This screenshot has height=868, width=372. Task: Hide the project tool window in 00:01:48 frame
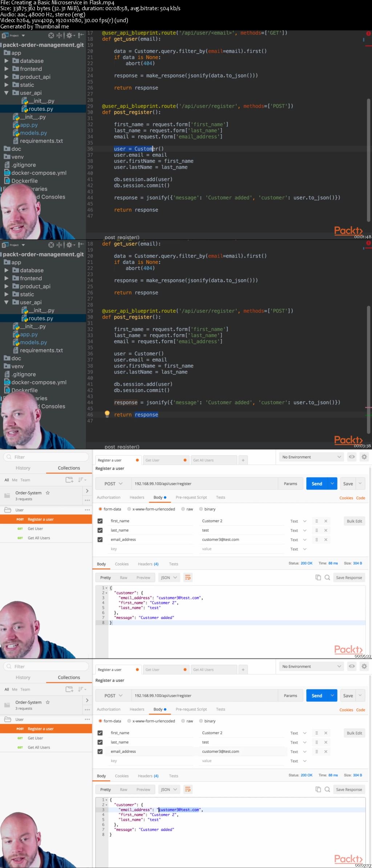[81, 35]
